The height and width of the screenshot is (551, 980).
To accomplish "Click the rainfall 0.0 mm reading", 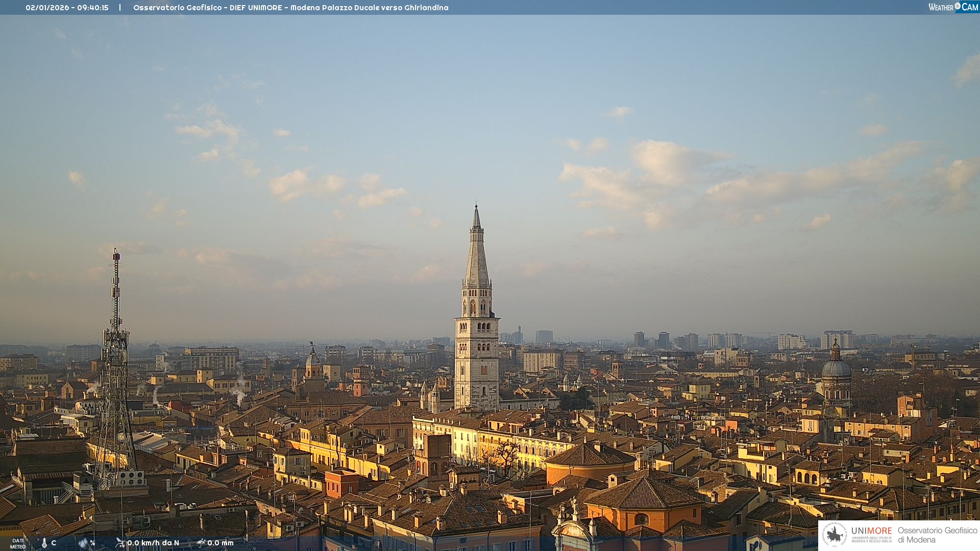I will pos(220,543).
